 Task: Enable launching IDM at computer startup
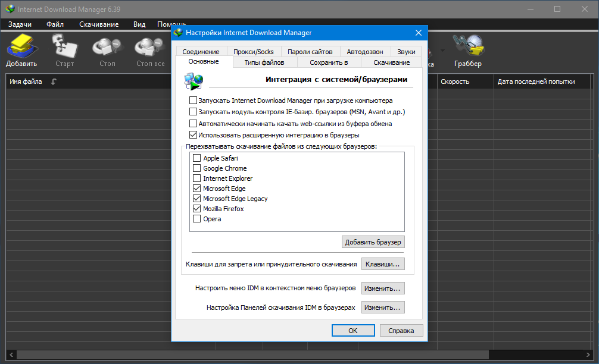pyautogui.click(x=194, y=101)
